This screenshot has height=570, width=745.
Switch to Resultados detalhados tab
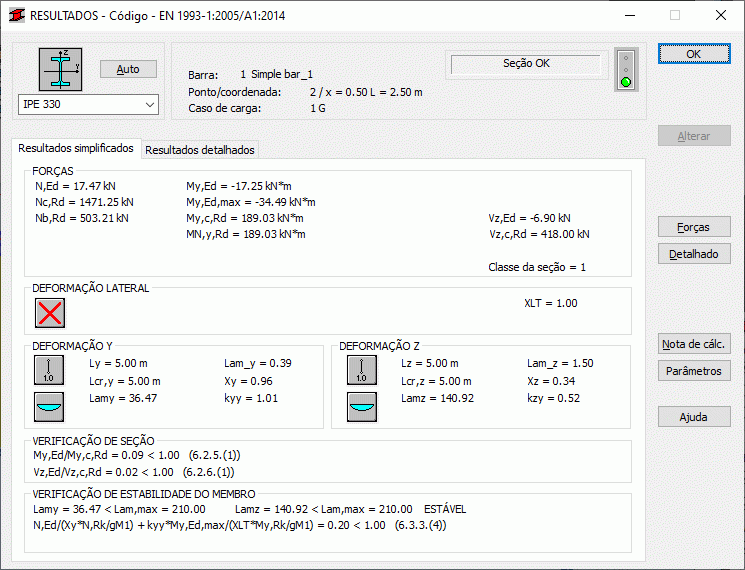pos(200,150)
